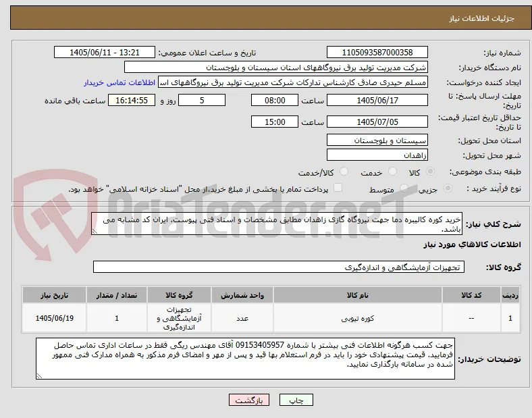Select the کالا radio button
Screen dimensions: 532x418
[x=430, y=172]
